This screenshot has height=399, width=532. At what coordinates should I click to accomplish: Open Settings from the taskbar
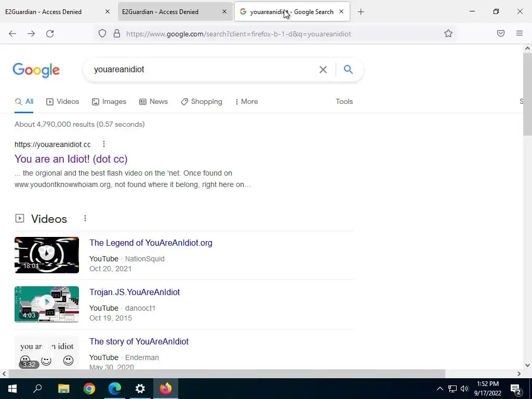[140, 389]
